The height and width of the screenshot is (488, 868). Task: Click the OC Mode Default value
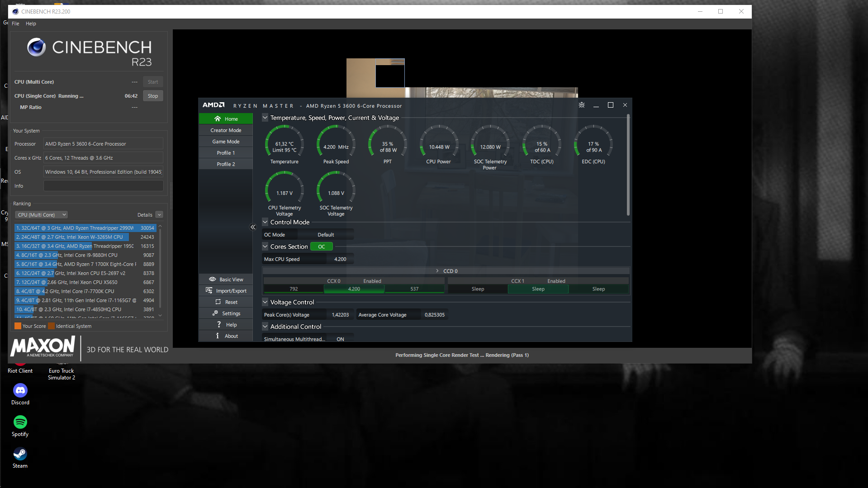coord(326,235)
